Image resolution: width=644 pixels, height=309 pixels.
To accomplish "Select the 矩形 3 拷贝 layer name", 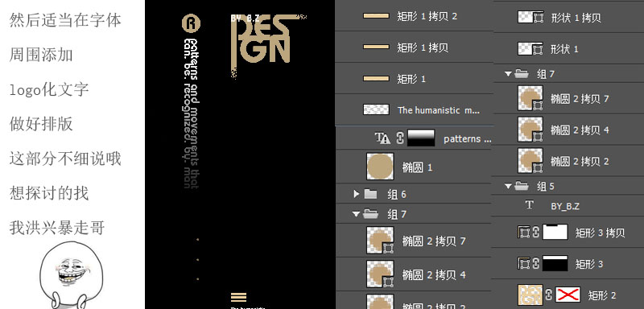I will (600, 233).
